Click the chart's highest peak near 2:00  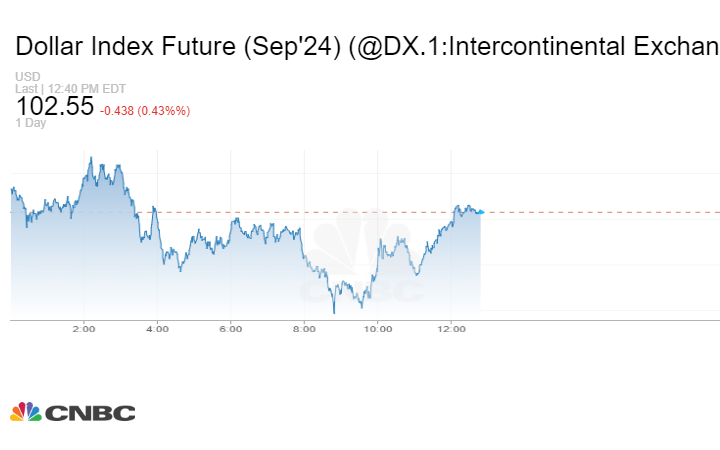click(91, 158)
